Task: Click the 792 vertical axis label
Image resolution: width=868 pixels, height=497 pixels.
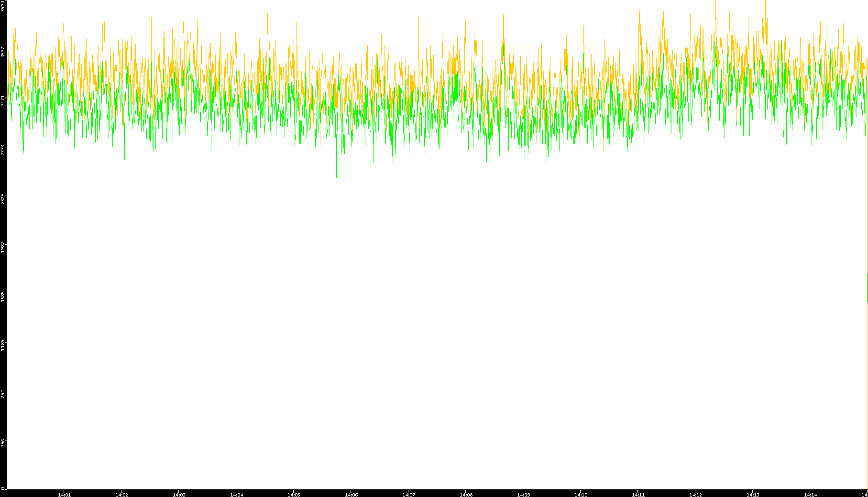Action: click(x=3, y=394)
